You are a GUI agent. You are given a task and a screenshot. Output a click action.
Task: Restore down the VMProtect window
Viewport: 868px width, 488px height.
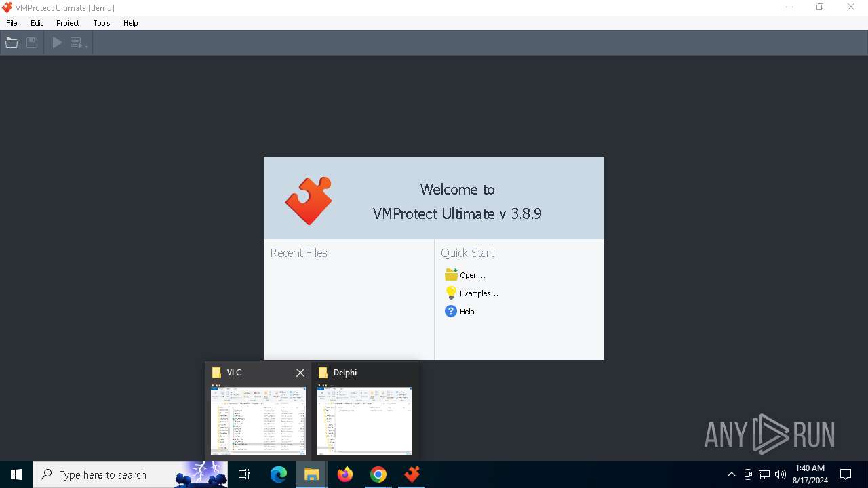point(820,7)
